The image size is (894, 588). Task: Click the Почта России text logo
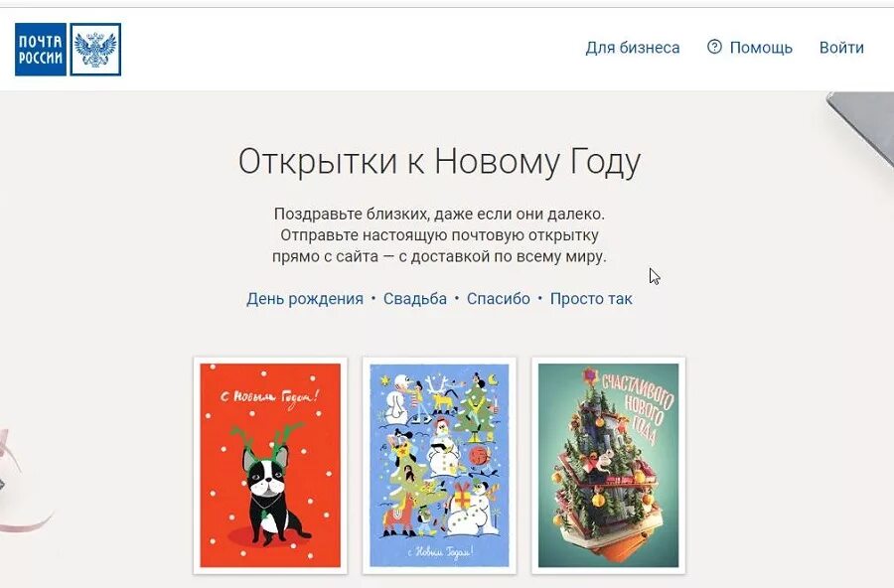[x=41, y=49]
